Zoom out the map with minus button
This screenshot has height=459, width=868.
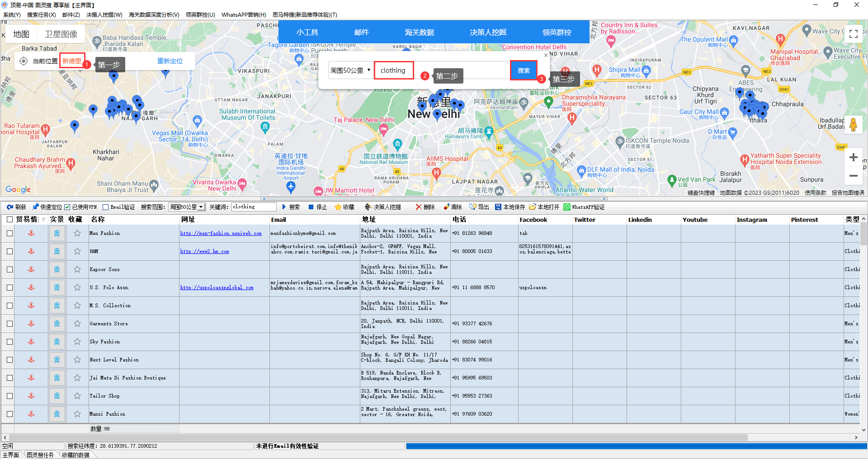pyautogui.click(x=854, y=176)
